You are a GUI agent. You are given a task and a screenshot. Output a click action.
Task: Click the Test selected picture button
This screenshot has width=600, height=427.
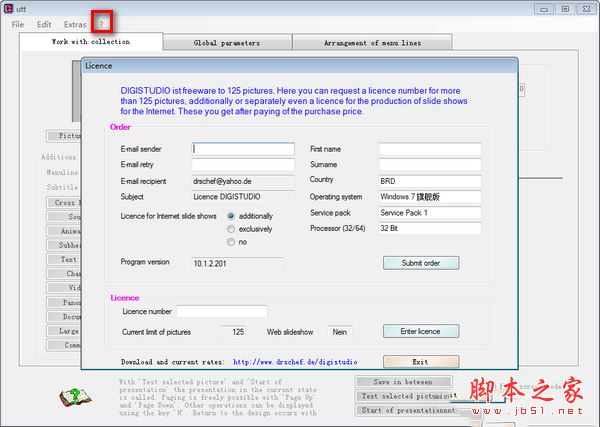click(406, 396)
